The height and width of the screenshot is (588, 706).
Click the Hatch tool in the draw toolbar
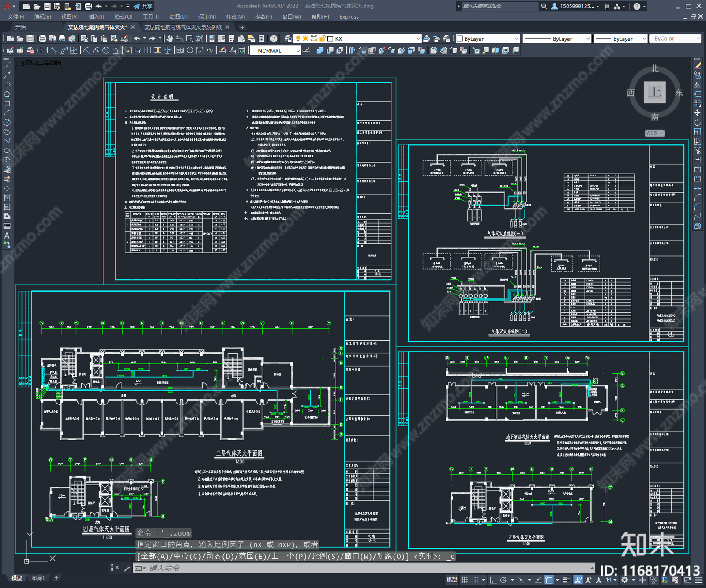click(7, 198)
